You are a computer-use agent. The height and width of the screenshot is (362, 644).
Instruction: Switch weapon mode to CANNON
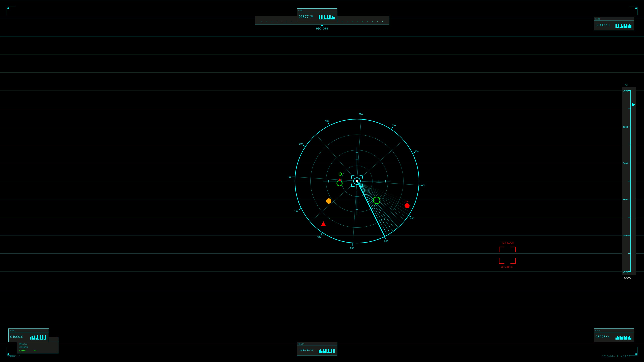click(24, 347)
